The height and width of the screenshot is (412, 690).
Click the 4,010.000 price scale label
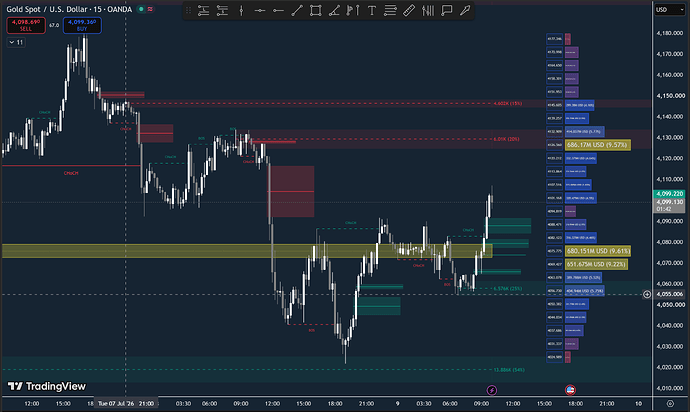[x=669, y=388]
